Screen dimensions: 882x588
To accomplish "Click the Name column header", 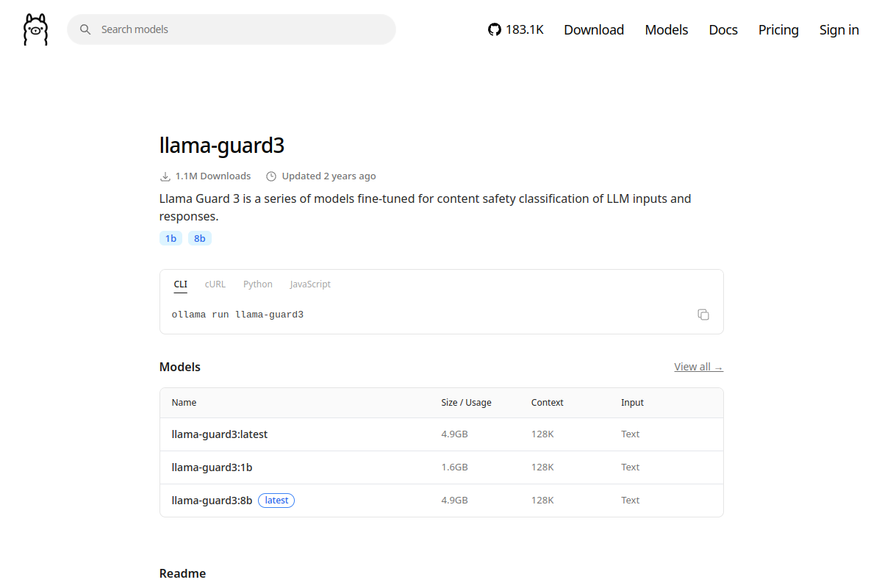I will 184,403.
